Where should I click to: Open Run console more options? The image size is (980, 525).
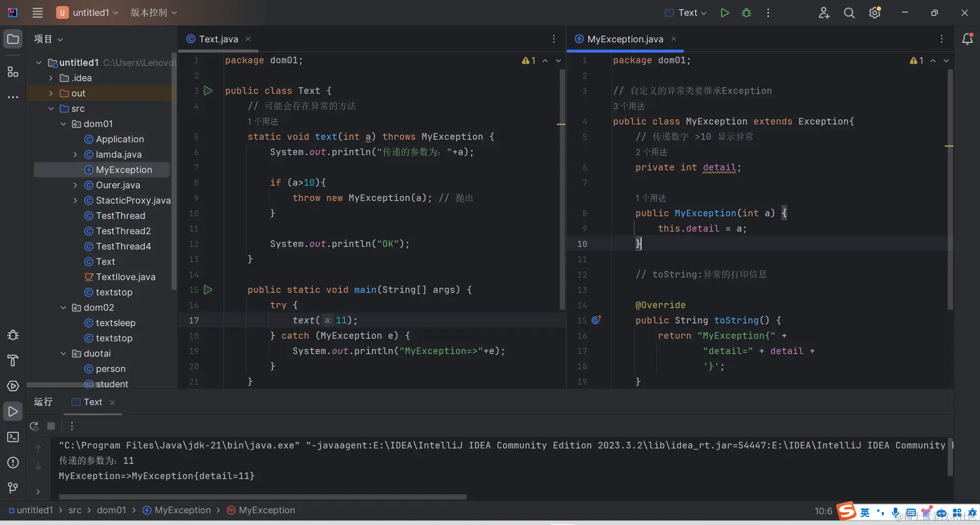[72, 426]
